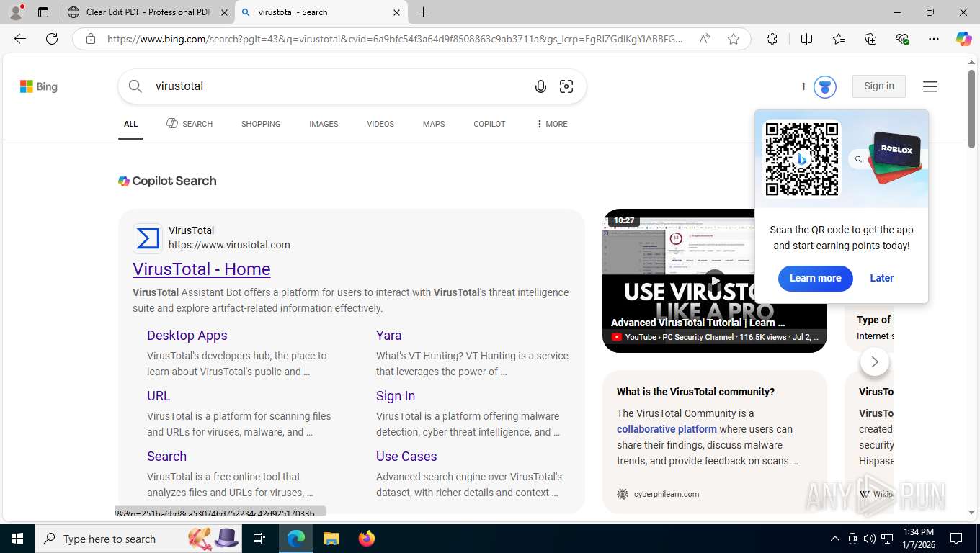Expand the MORE dropdown menu

(552, 124)
